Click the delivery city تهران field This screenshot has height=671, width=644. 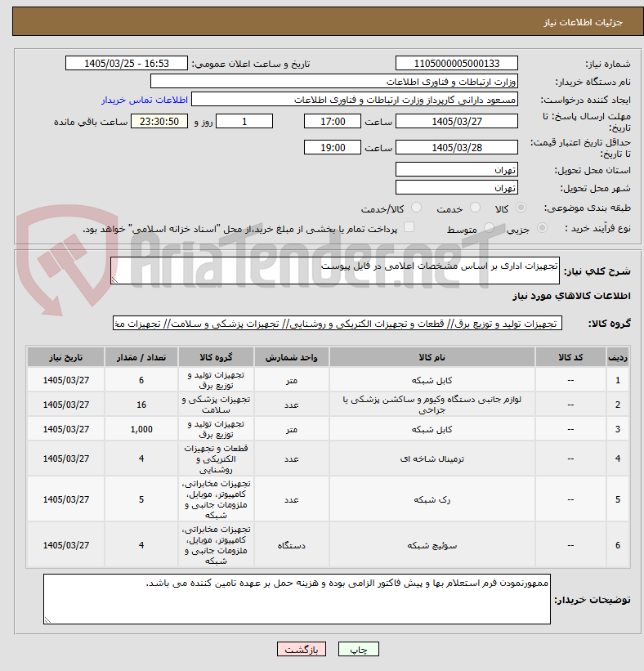(457, 188)
